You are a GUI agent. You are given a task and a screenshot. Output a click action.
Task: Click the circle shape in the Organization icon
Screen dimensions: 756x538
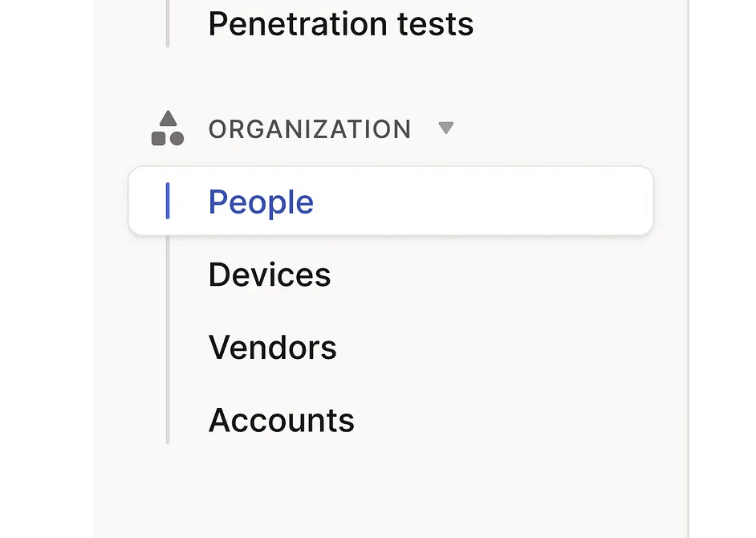tap(177, 138)
